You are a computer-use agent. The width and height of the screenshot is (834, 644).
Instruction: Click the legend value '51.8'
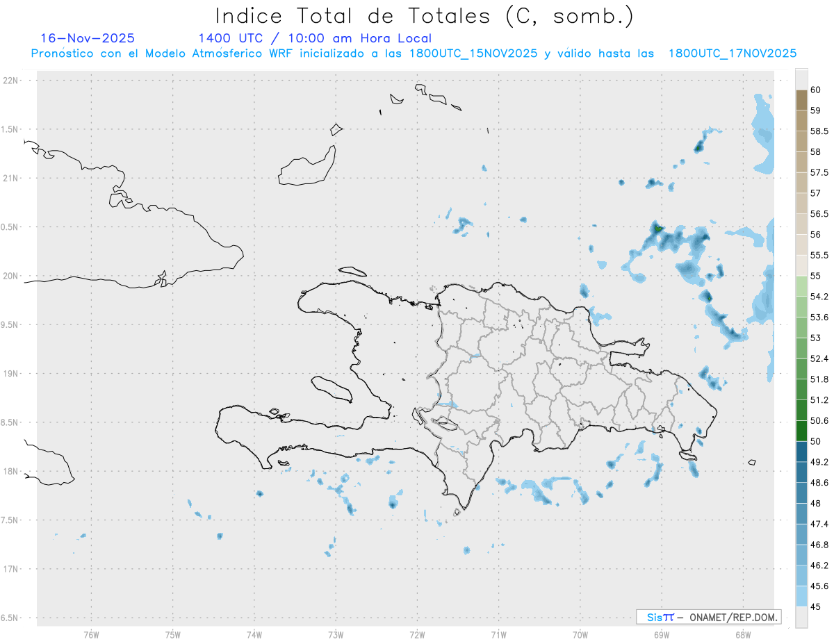[x=819, y=379]
